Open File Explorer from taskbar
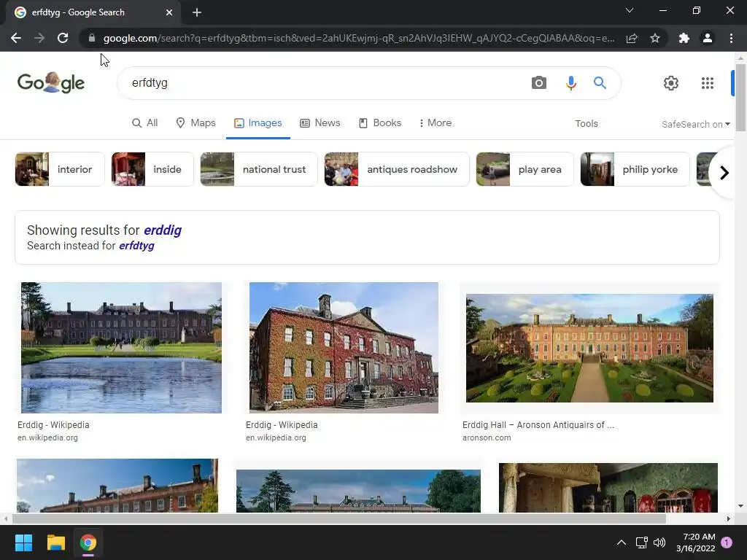The image size is (747, 560). (x=55, y=542)
